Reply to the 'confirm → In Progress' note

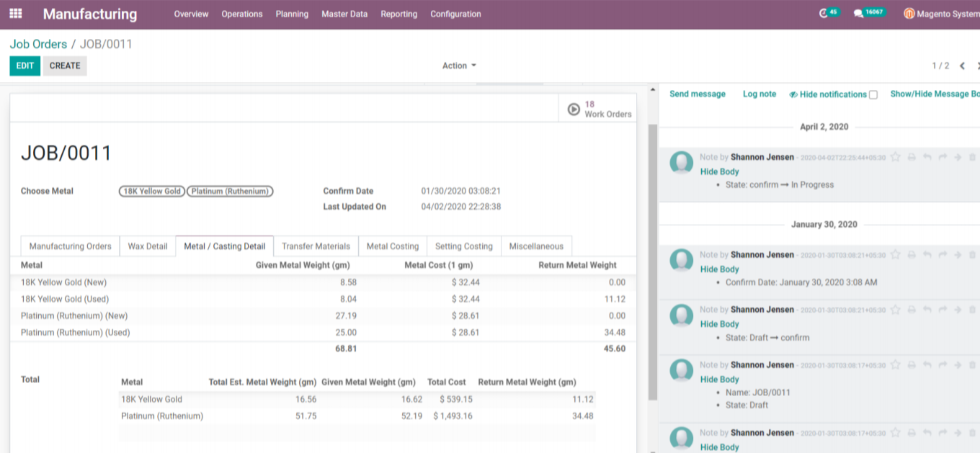(x=927, y=157)
